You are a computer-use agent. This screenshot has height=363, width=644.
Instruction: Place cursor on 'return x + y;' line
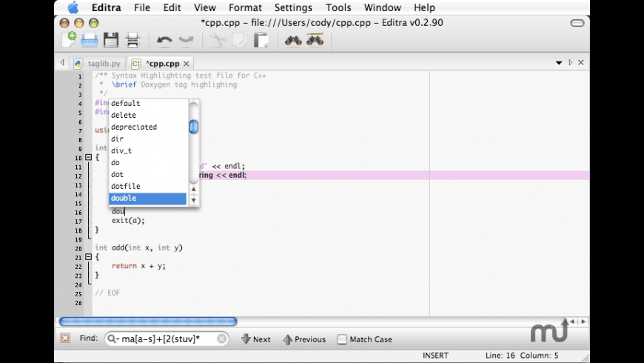[x=138, y=266]
